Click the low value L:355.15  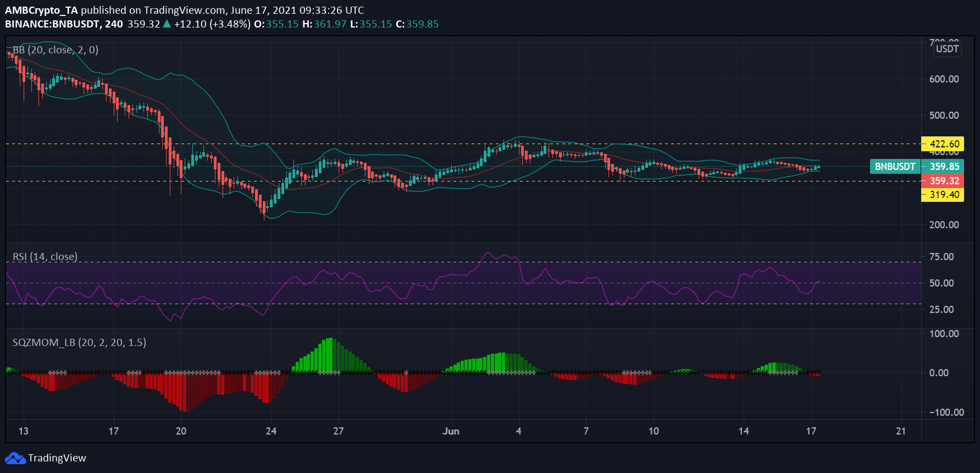tap(371, 24)
